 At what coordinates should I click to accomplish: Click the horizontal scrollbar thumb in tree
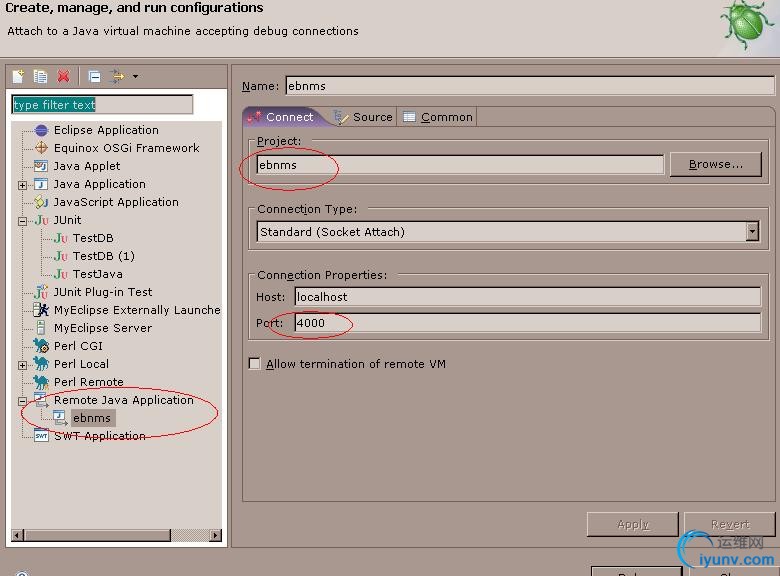(97, 535)
